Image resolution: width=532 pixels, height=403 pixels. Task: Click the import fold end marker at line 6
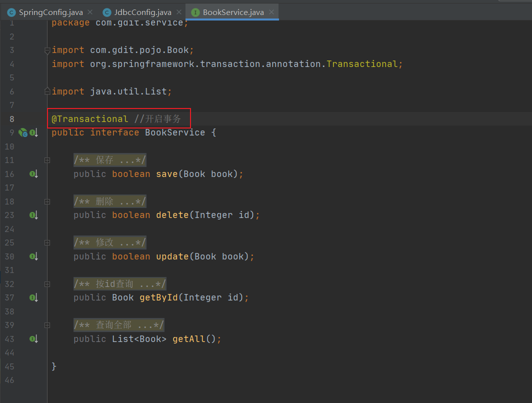47,91
